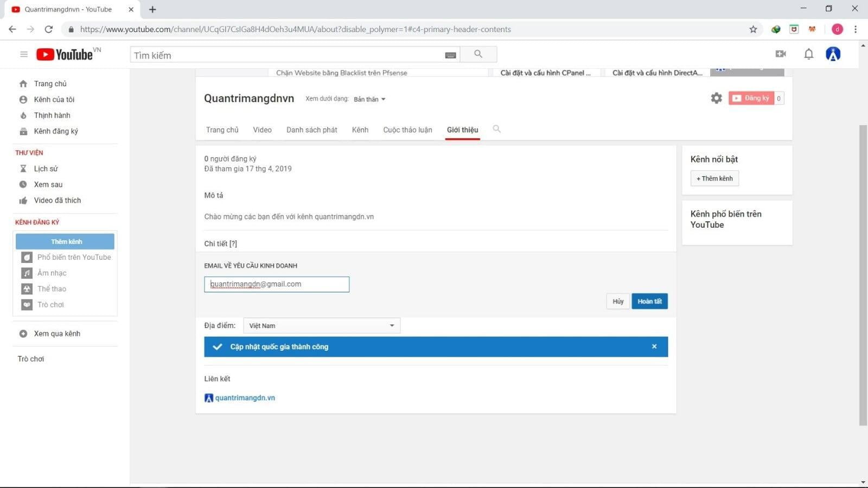Switch to the 'Danh sách phát' tab
Viewport: 868px width, 488px height.
tap(311, 130)
